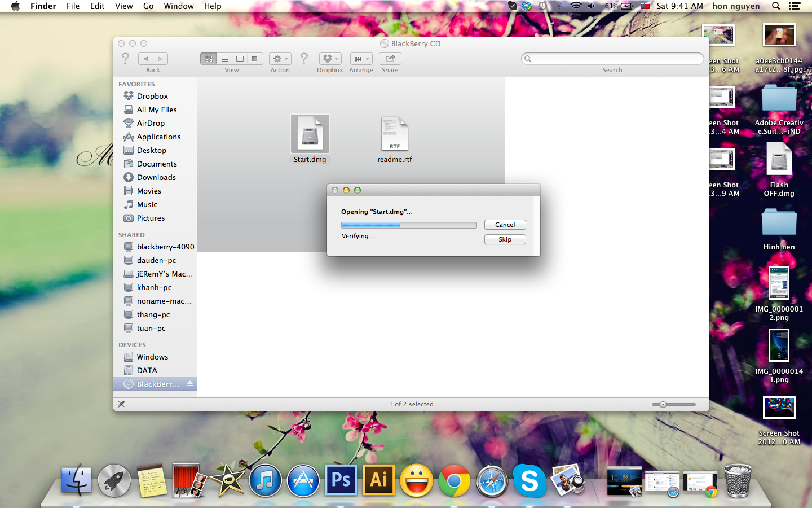
Task: Open iTunes from the Dock
Action: click(265, 480)
